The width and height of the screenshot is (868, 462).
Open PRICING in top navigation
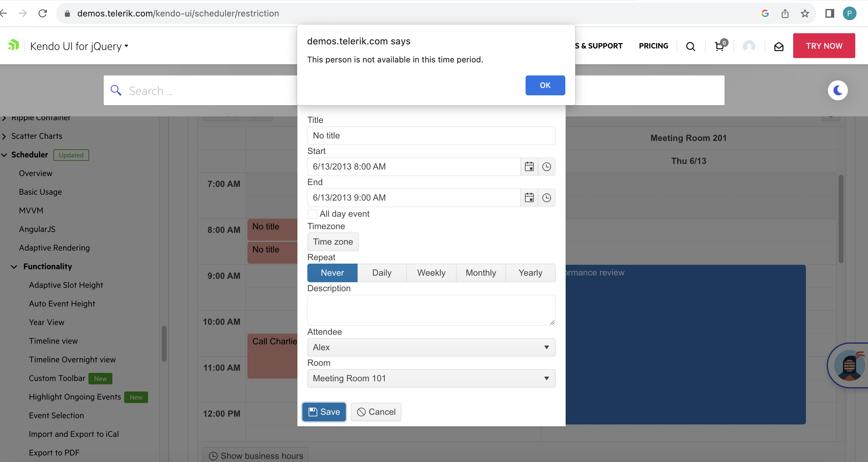click(x=653, y=46)
